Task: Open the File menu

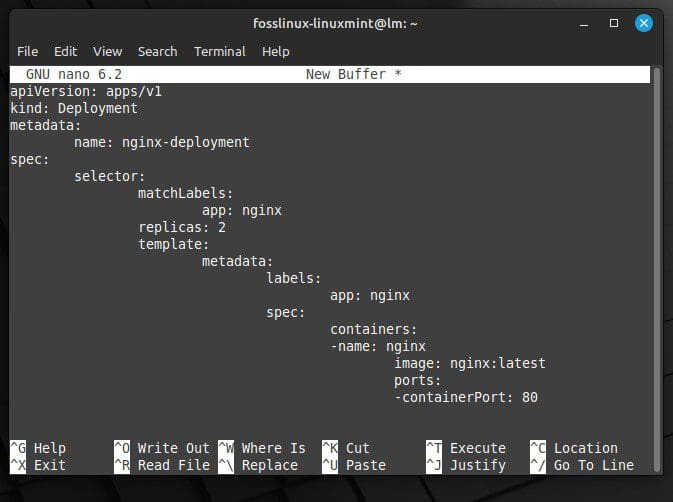Action: pyautogui.click(x=27, y=51)
